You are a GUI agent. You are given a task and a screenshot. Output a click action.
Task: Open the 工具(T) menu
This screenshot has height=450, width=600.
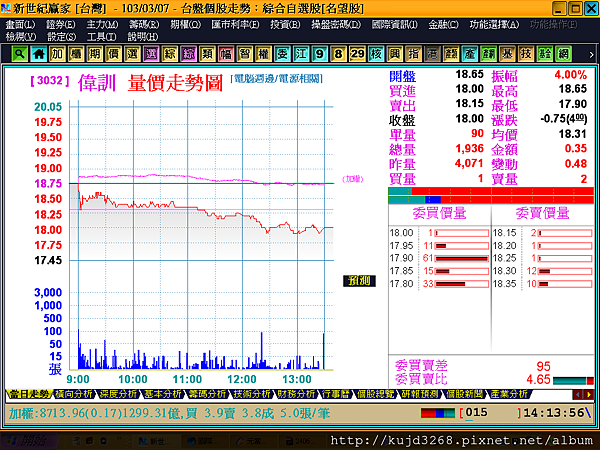tap(102, 37)
